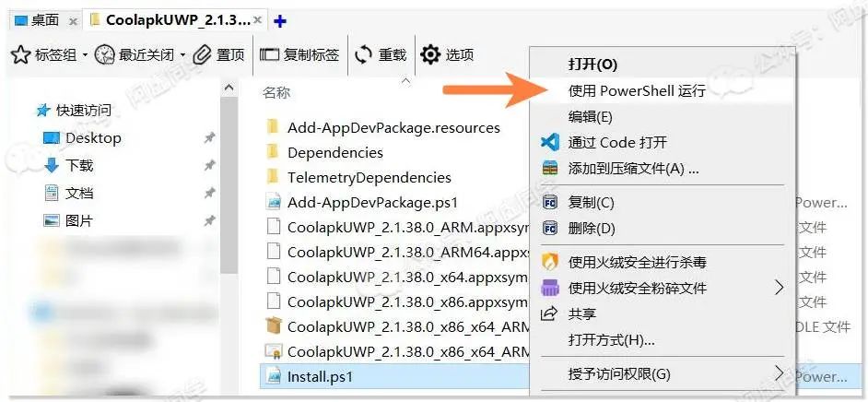Click the FC icon next to 复制(C)

point(550,203)
